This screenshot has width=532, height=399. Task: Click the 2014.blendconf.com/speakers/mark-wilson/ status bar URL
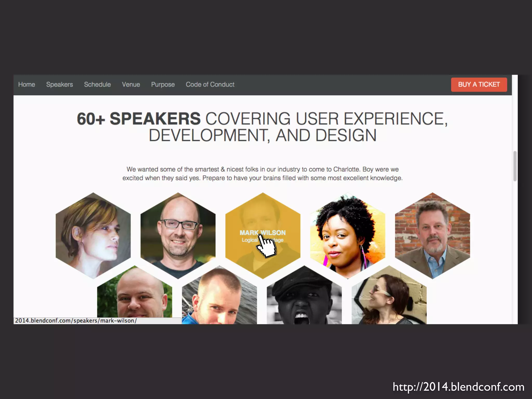(x=76, y=321)
